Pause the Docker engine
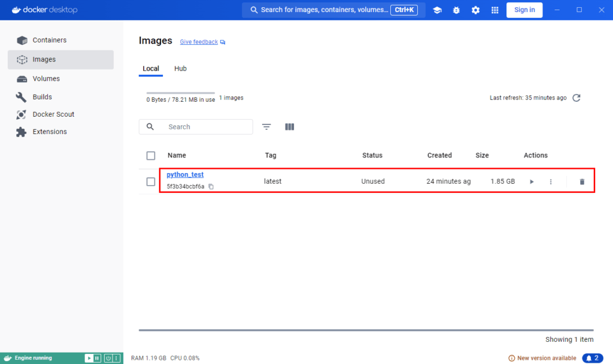 click(97, 358)
